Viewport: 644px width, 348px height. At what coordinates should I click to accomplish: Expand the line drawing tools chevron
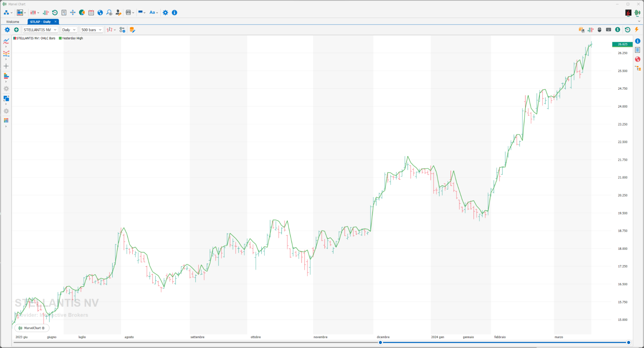(6, 47)
